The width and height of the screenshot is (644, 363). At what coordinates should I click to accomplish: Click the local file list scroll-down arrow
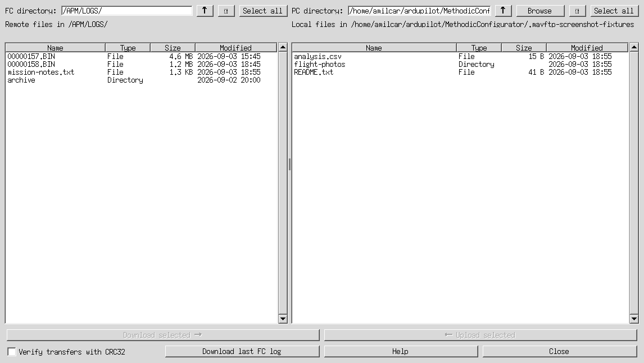pyautogui.click(x=634, y=319)
